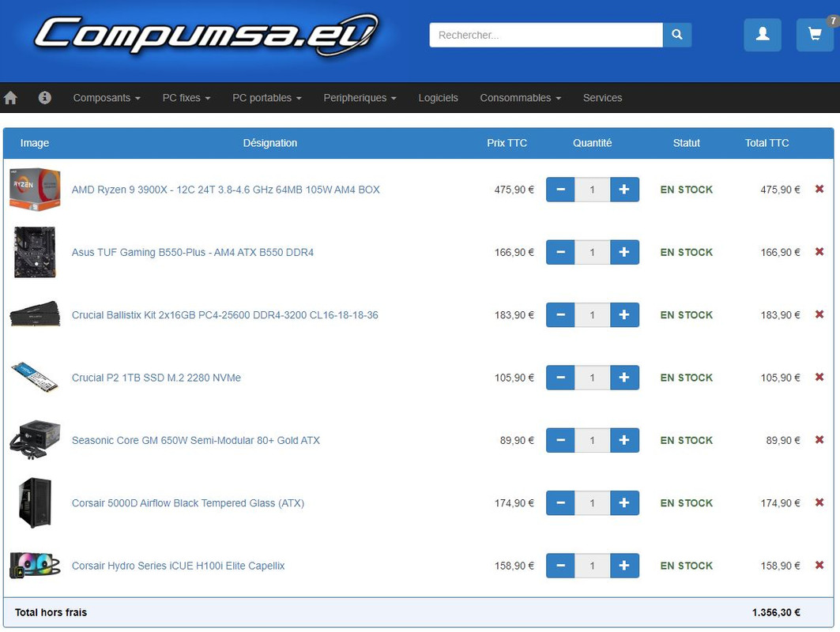Focus the Rechercher search field
Image resolution: width=840 pixels, height=632 pixels.
[546, 35]
